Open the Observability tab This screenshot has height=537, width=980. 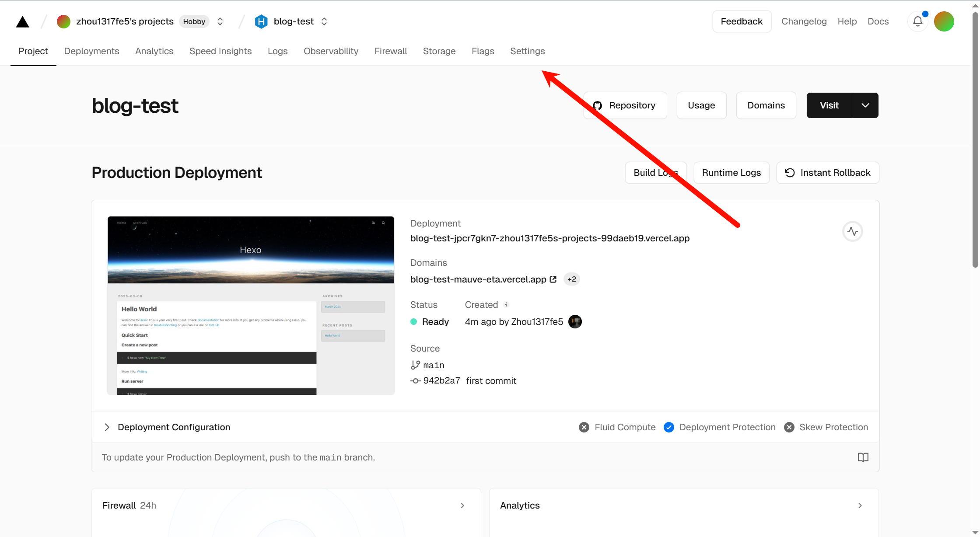(331, 51)
